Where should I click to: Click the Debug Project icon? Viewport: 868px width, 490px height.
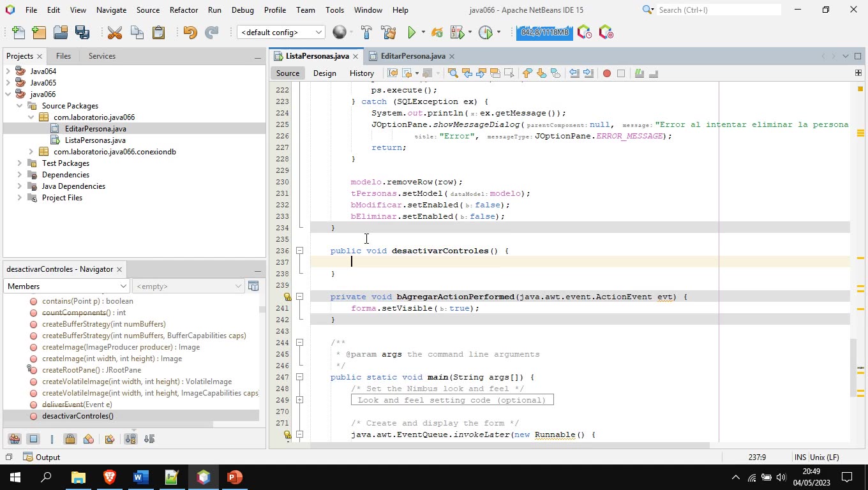pyautogui.click(x=457, y=33)
